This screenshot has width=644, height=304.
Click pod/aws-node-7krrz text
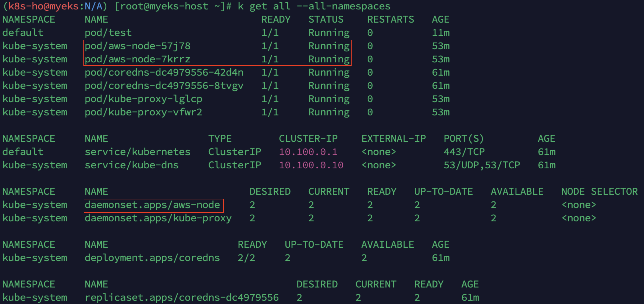pos(138,59)
